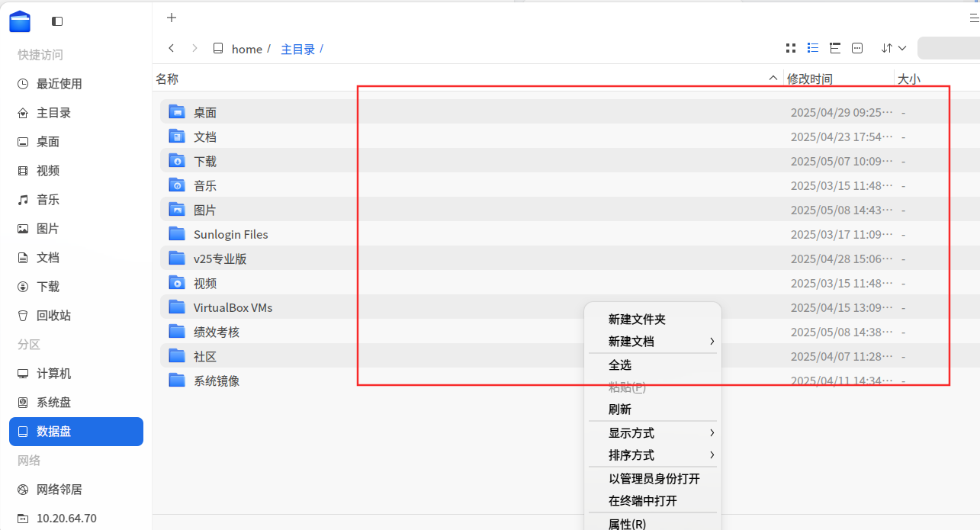Choose 刷新 from the context menu
This screenshot has width=980, height=530.
(653, 410)
